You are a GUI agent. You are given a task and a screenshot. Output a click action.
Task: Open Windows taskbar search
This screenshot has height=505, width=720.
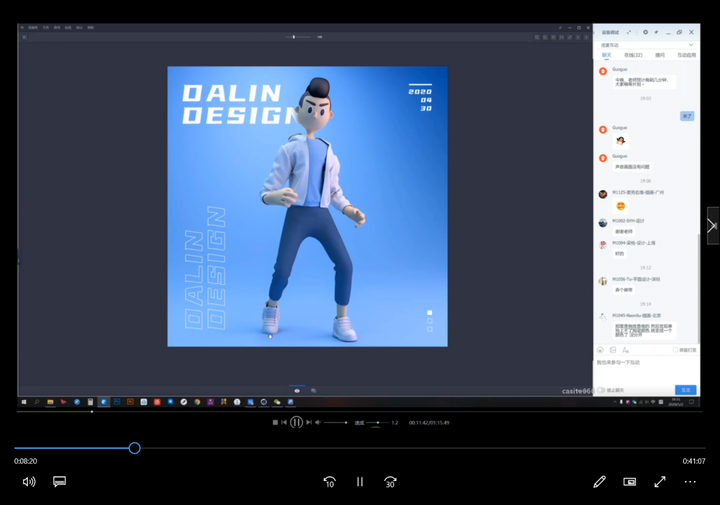coord(37,402)
